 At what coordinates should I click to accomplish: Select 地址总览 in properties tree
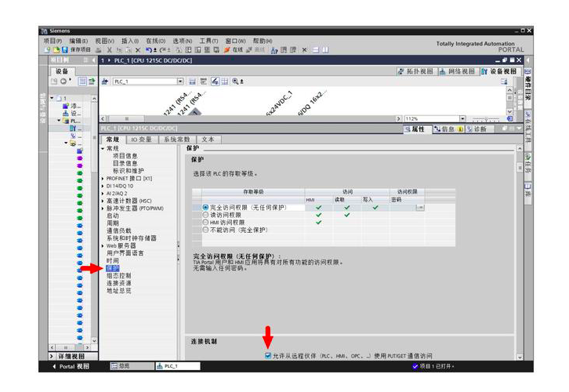click(118, 291)
